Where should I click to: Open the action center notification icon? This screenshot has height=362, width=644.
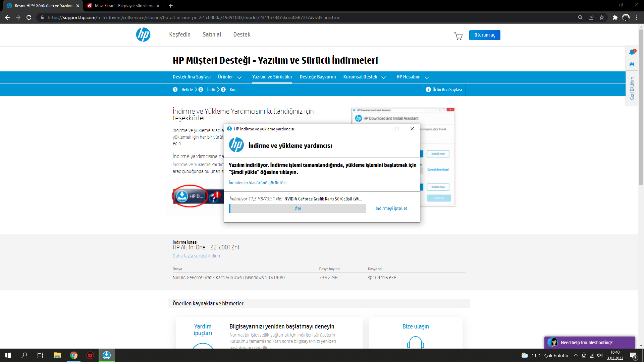coord(634,356)
